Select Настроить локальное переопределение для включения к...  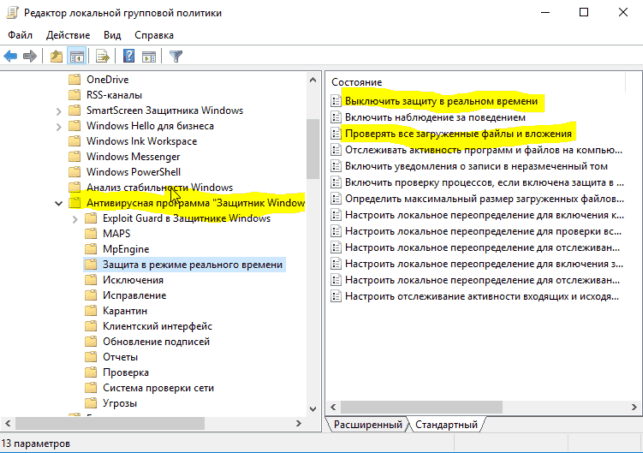coord(485,215)
